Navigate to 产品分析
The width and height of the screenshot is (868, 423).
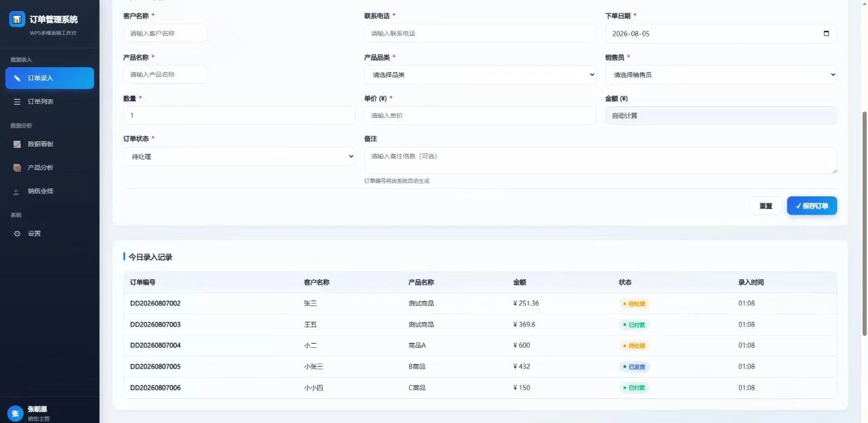(x=50, y=168)
